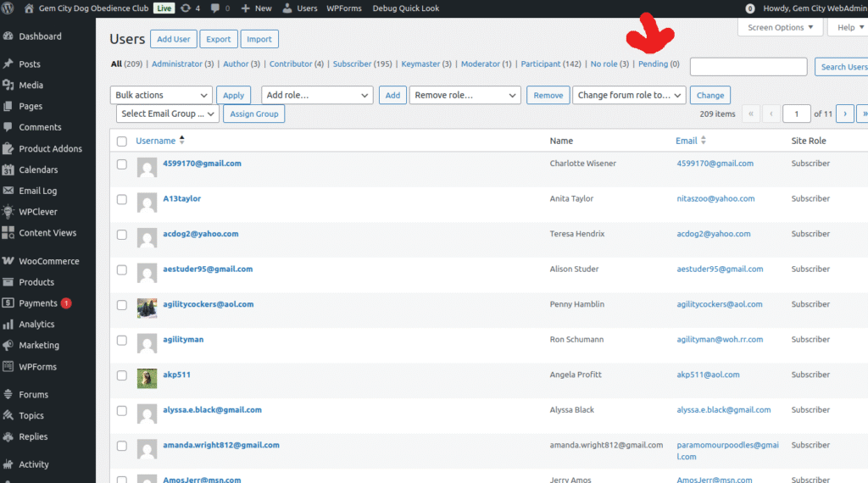The image size is (868, 483).
Task: Open the updates icon in admin bar
Action: pos(186,8)
